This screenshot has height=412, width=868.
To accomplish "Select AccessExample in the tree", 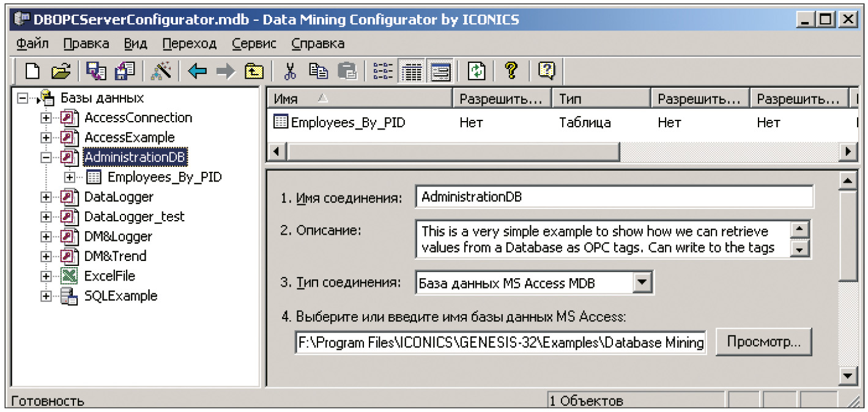I will (130, 138).
